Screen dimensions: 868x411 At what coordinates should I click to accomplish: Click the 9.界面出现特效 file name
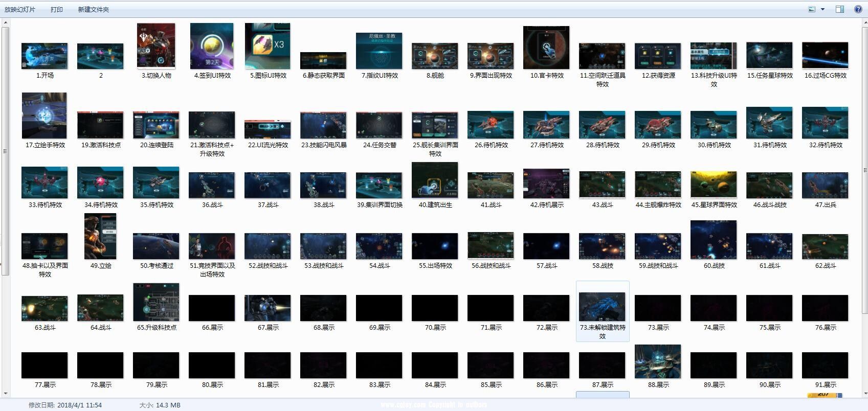tap(491, 75)
